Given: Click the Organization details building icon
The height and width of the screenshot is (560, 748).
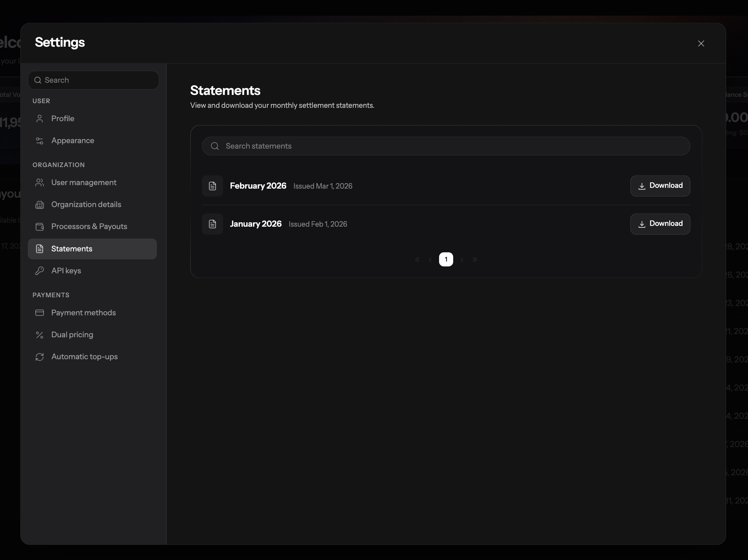Looking at the screenshot, I should point(40,205).
